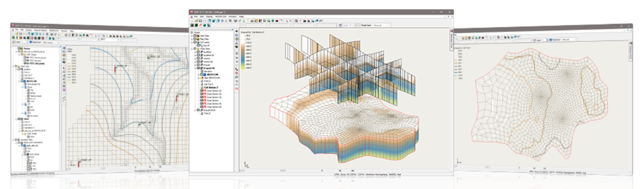This screenshot has height=189, width=644.
Task: Click the magnifier zoom icon in center toolbar
Action: pyautogui.click(x=230, y=21)
